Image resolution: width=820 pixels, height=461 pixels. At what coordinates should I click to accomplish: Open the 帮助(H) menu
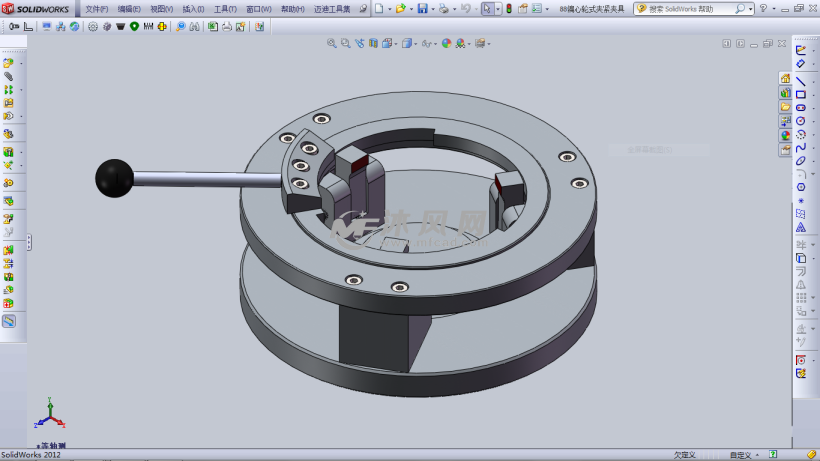pyautogui.click(x=293, y=9)
